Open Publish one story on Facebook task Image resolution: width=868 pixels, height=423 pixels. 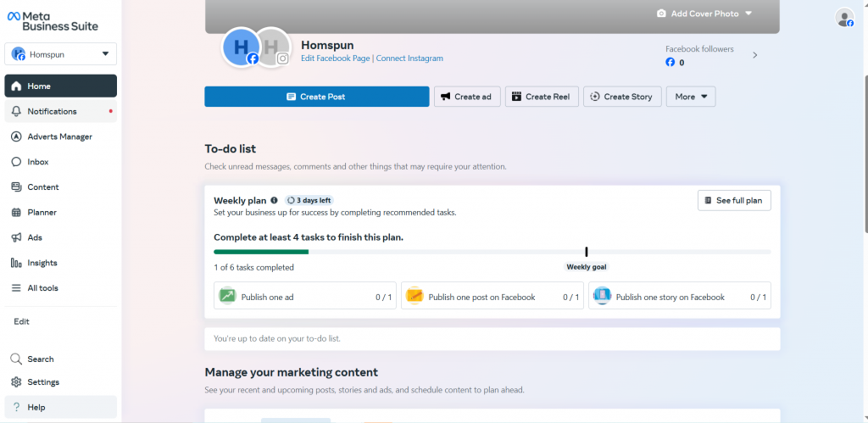[x=679, y=296]
